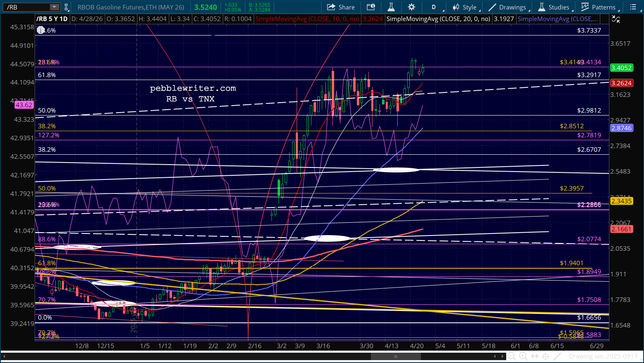Click the 88.6% retracement label

pos(47,239)
